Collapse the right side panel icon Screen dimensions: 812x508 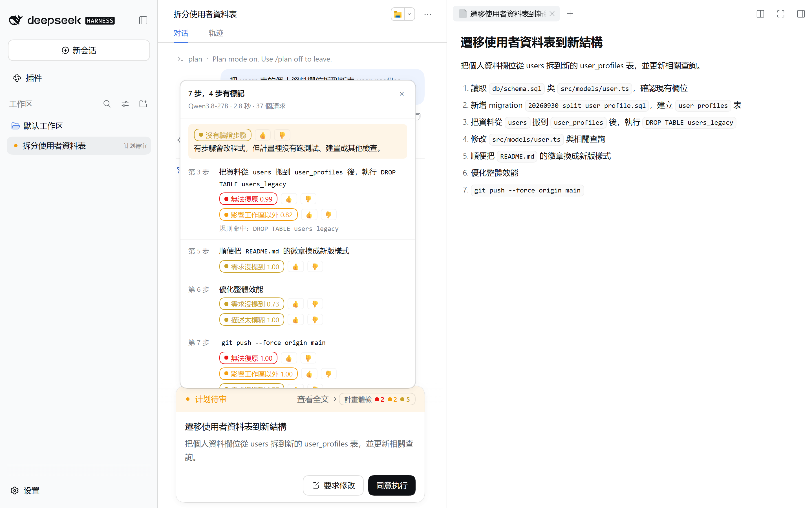(801, 14)
